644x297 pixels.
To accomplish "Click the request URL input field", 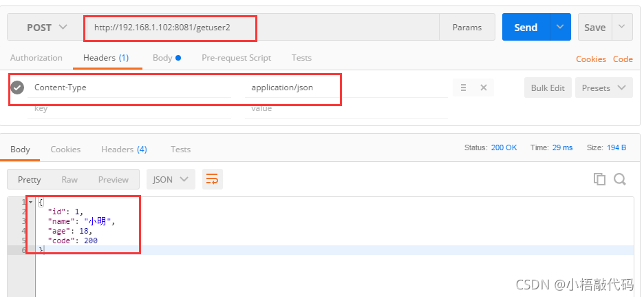I will (x=262, y=27).
